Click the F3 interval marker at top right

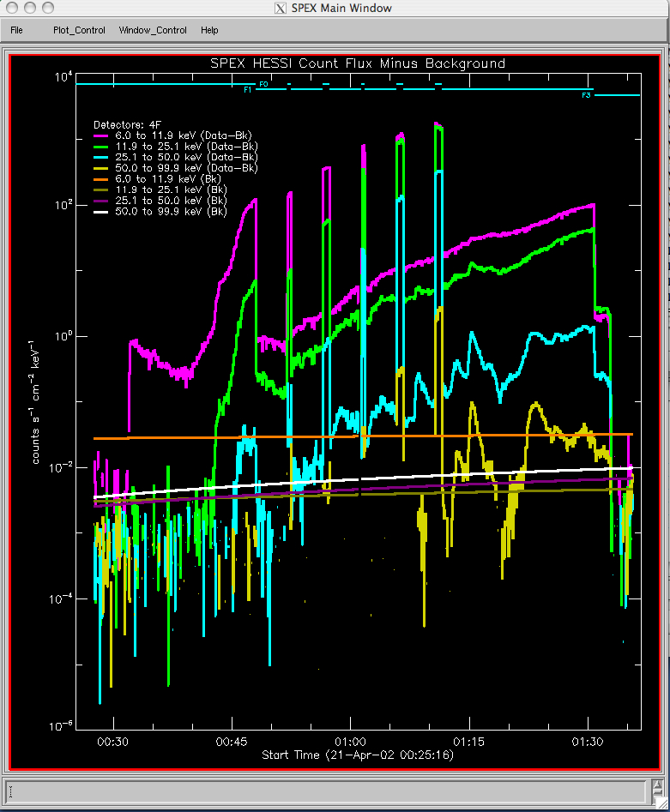point(587,95)
